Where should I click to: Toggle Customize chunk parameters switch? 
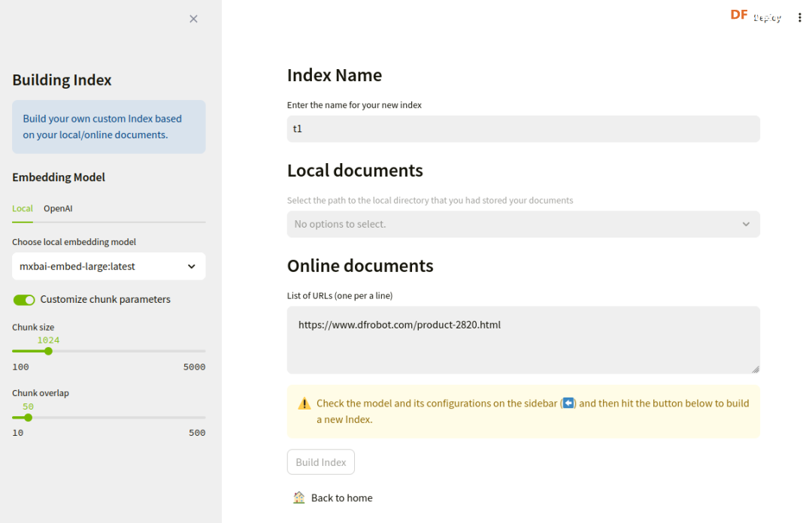(24, 300)
